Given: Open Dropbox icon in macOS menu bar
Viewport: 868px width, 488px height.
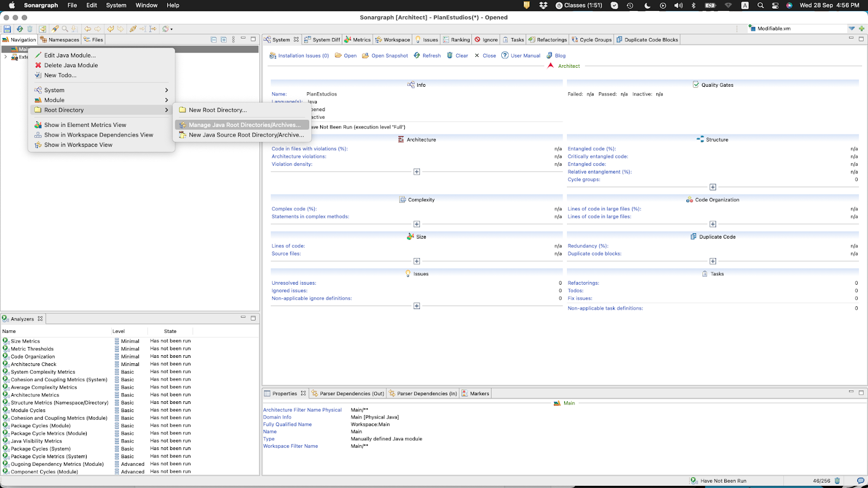Looking at the screenshot, I should (x=543, y=5).
